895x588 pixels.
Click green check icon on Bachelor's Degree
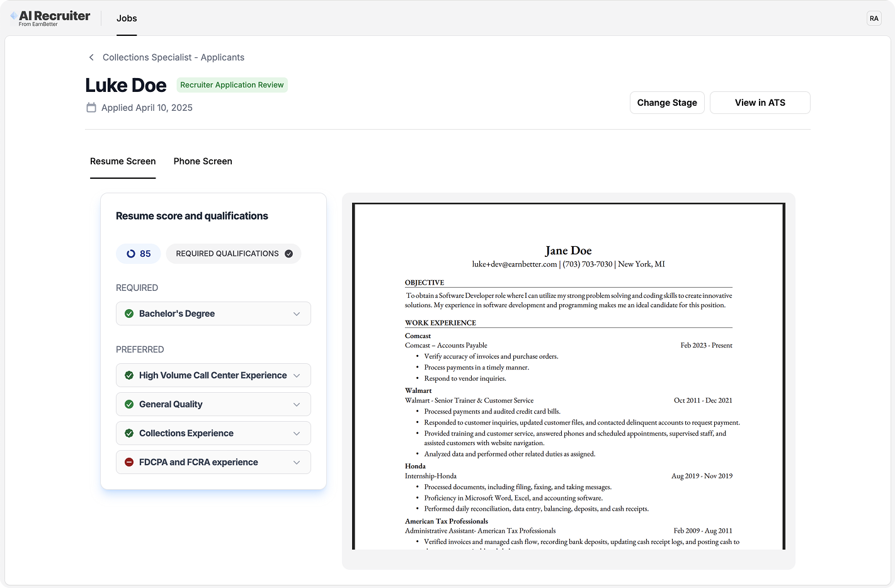tap(129, 314)
